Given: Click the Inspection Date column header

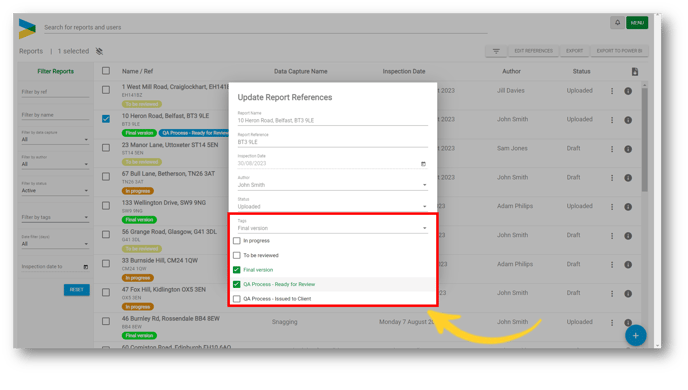Looking at the screenshot, I should coord(404,72).
